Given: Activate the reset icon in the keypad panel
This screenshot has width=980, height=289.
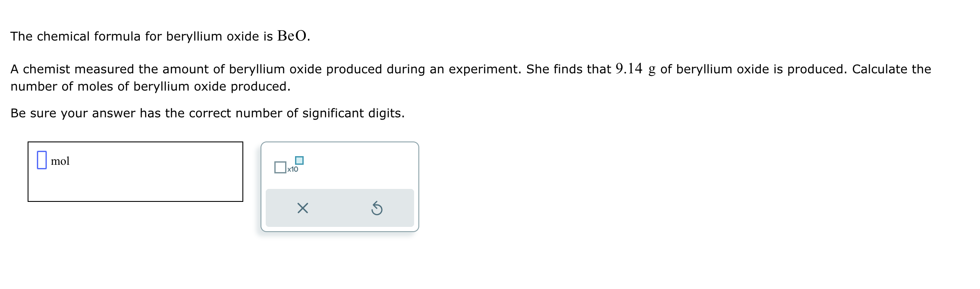Looking at the screenshot, I should [378, 208].
